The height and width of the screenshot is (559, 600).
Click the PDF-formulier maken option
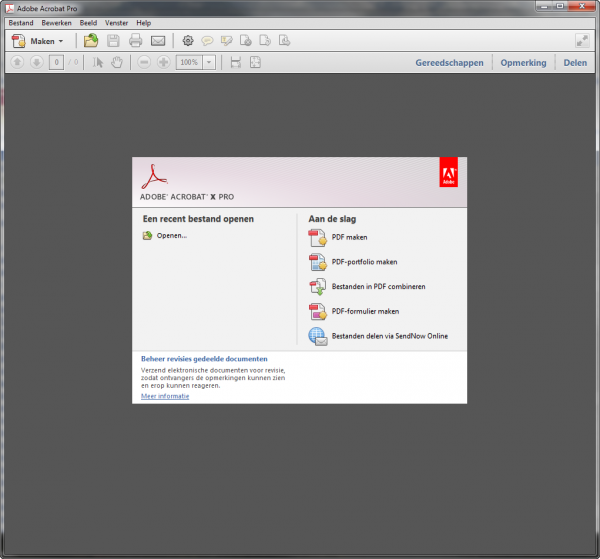coord(365,311)
